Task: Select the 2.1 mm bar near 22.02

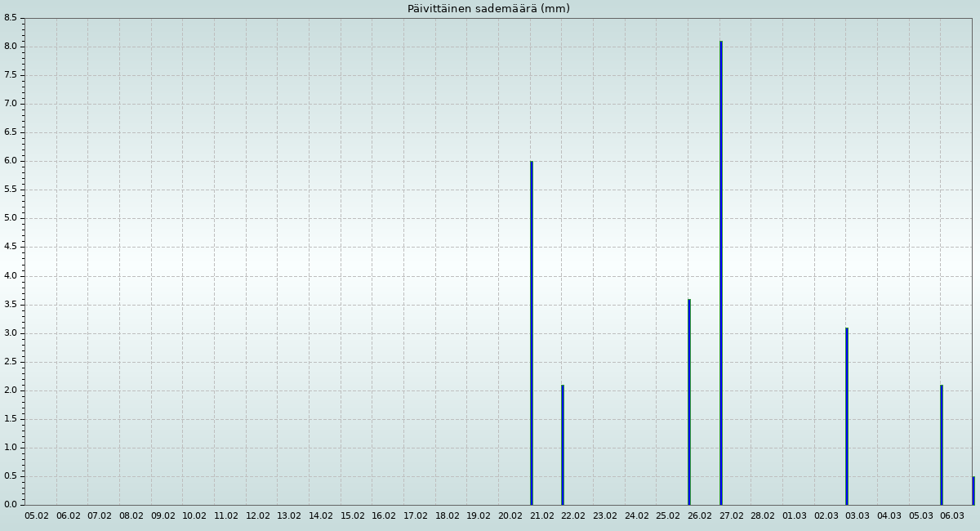Action: pyautogui.click(x=562, y=445)
